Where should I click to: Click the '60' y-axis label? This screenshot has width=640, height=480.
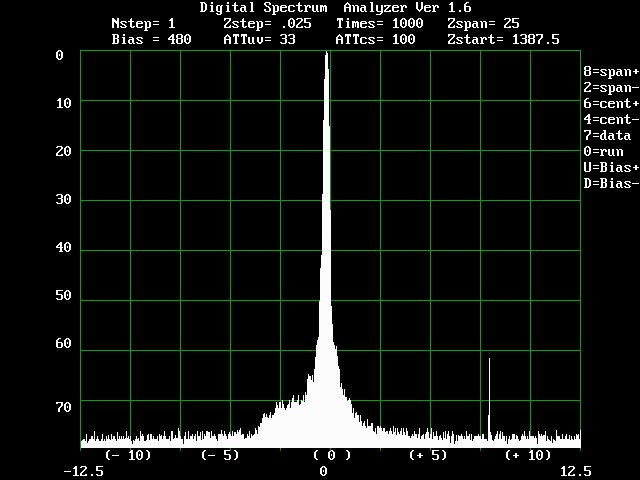click(x=64, y=343)
